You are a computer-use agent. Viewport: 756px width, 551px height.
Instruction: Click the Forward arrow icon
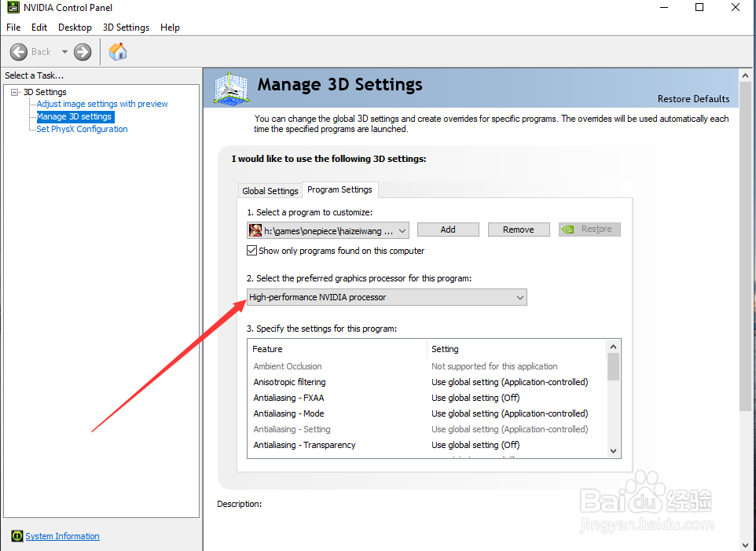click(83, 52)
